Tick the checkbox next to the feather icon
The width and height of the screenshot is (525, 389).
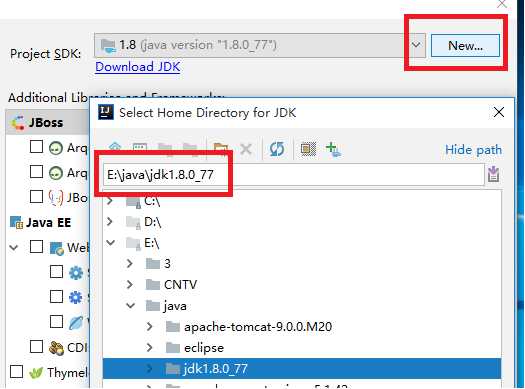point(56,321)
